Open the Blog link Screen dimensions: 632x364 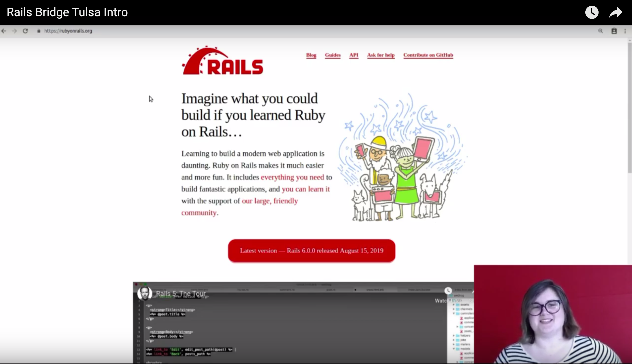click(311, 55)
